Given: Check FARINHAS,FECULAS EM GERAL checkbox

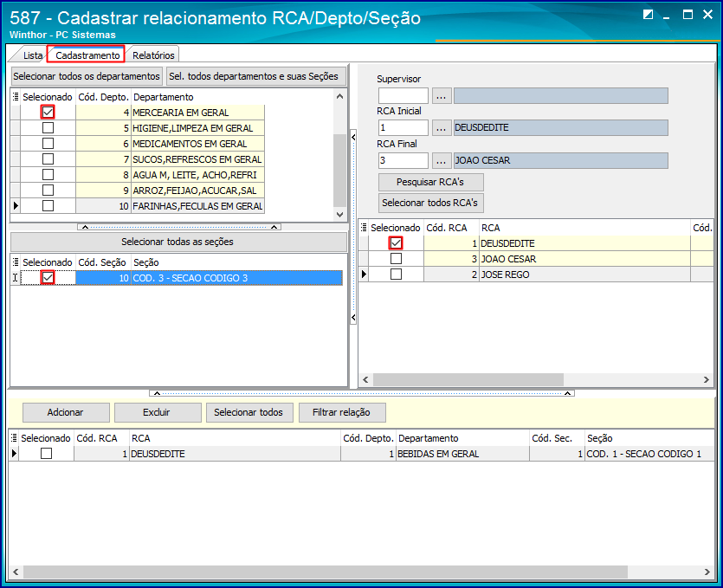Looking at the screenshot, I should click(x=48, y=206).
